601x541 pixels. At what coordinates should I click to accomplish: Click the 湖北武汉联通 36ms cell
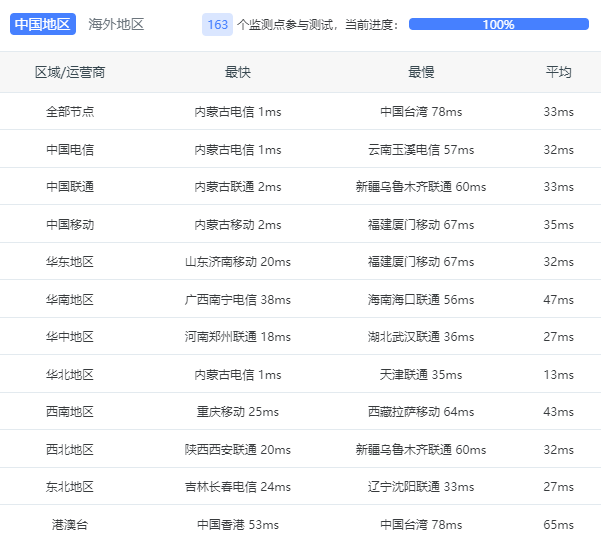click(x=421, y=337)
